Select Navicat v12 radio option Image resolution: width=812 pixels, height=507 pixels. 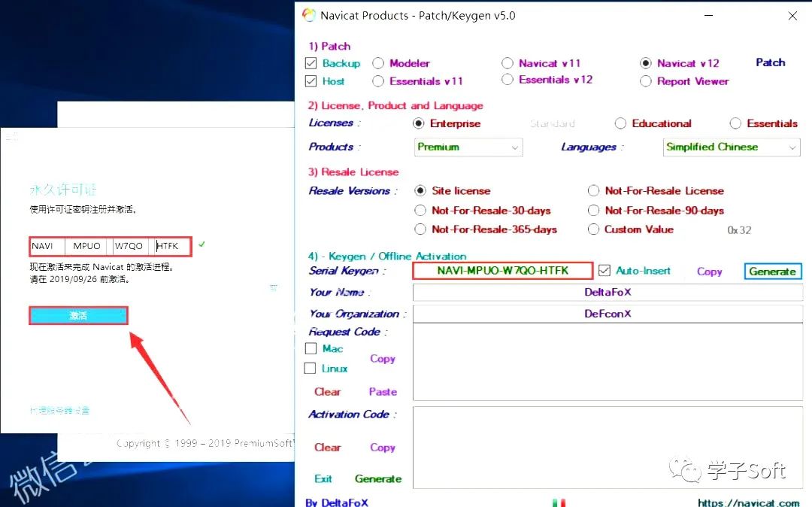645,63
